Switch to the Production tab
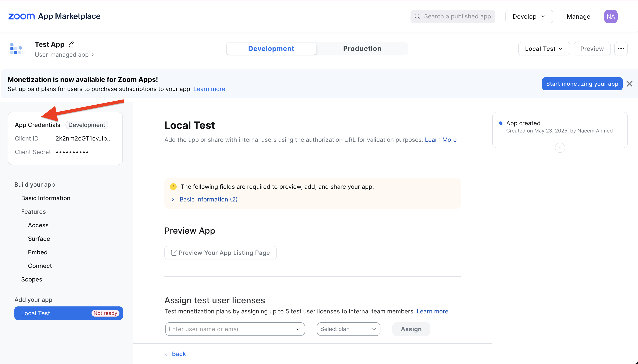The height and width of the screenshot is (364, 638). [x=362, y=49]
